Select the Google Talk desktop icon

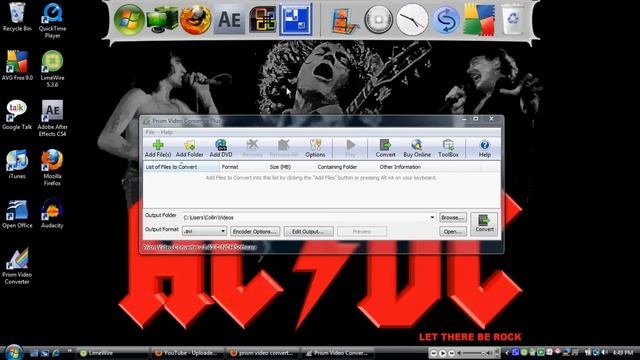click(x=17, y=115)
